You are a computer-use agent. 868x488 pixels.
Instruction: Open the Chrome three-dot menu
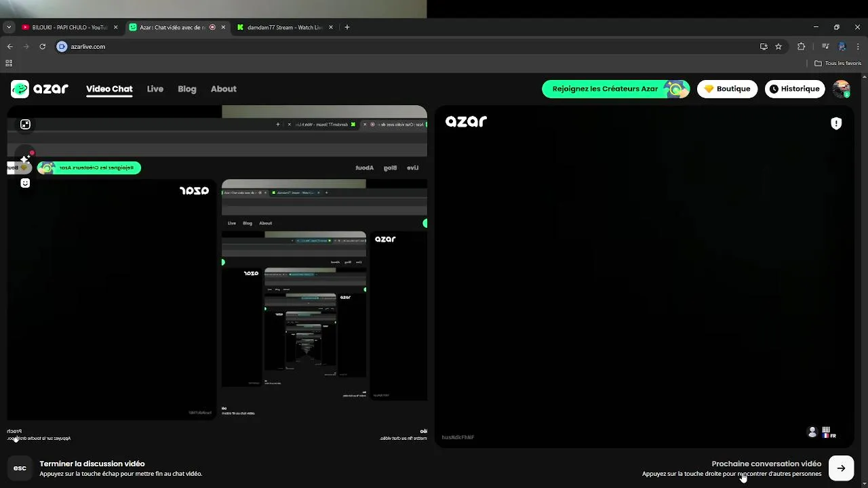click(859, 47)
